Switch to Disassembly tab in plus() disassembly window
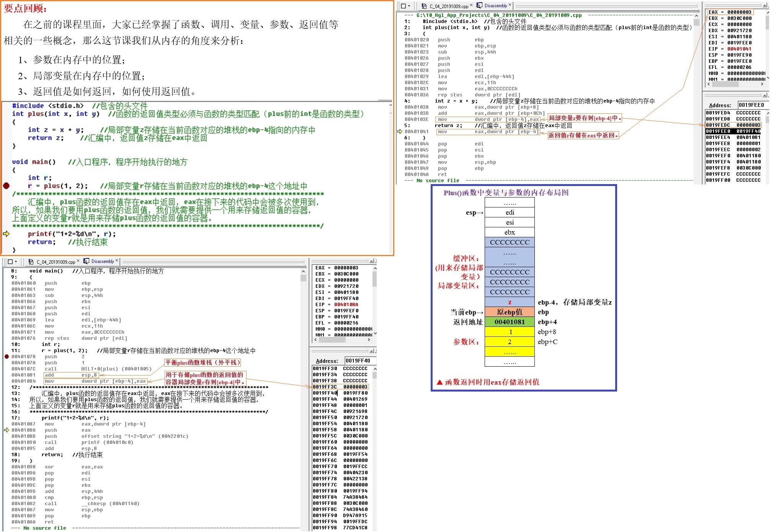This screenshot has height=532, width=771. (496, 6)
